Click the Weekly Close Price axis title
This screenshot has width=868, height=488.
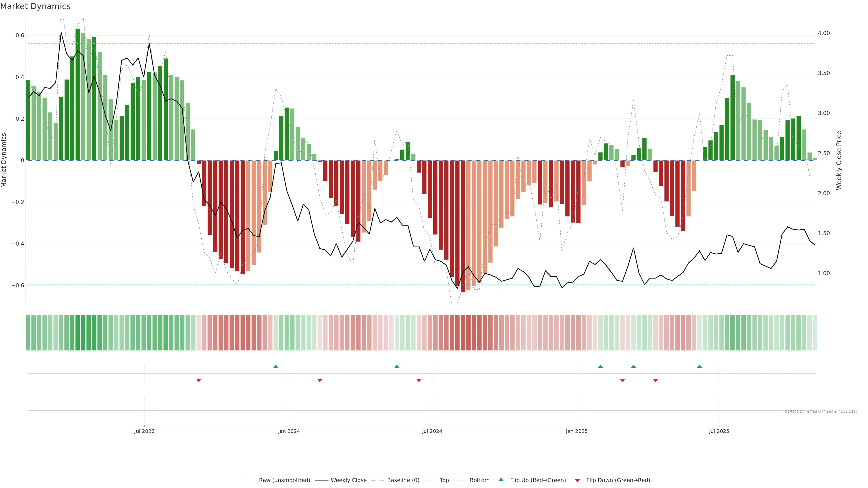pos(839,160)
